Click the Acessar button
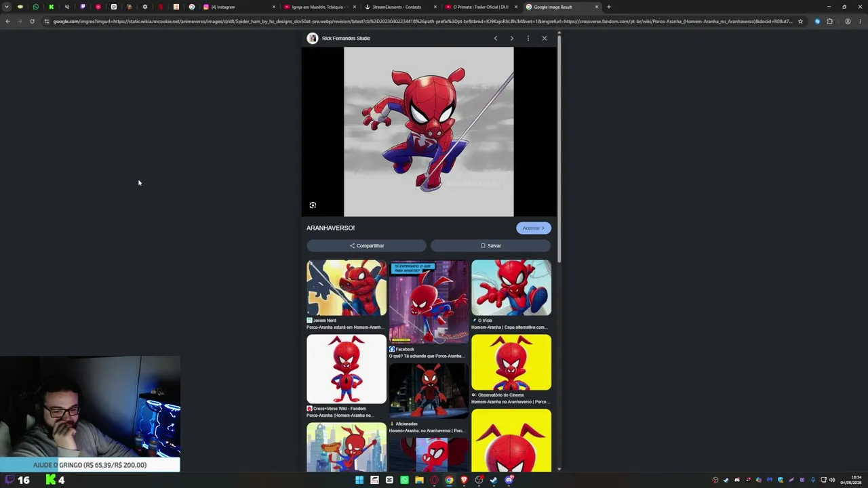This screenshot has height=488, width=868. point(534,228)
